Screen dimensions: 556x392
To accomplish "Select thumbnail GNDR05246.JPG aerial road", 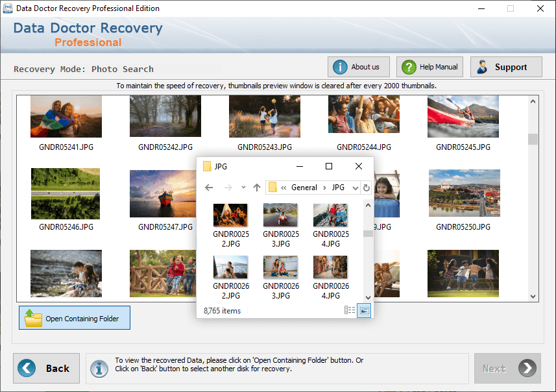I will tap(66, 193).
